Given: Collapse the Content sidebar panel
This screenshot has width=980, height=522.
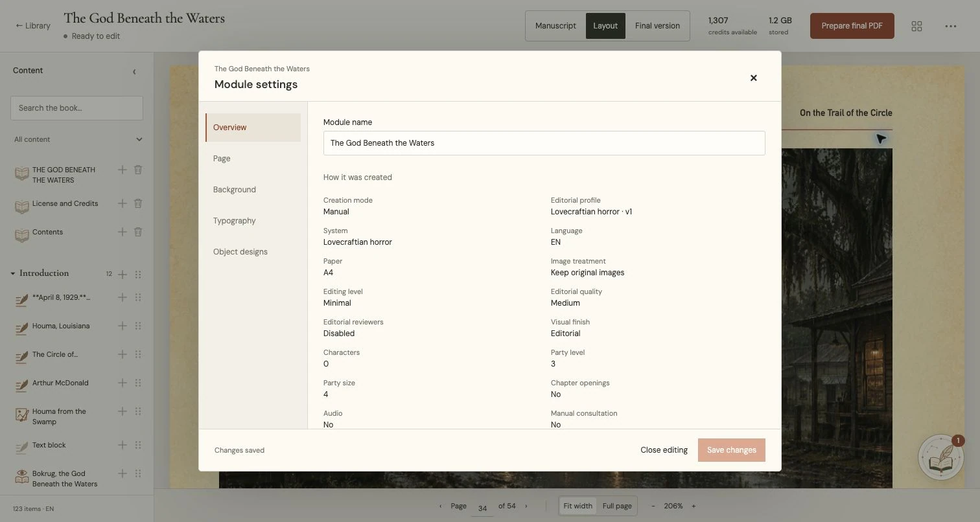Looking at the screenshot, I should pos(134,71).
